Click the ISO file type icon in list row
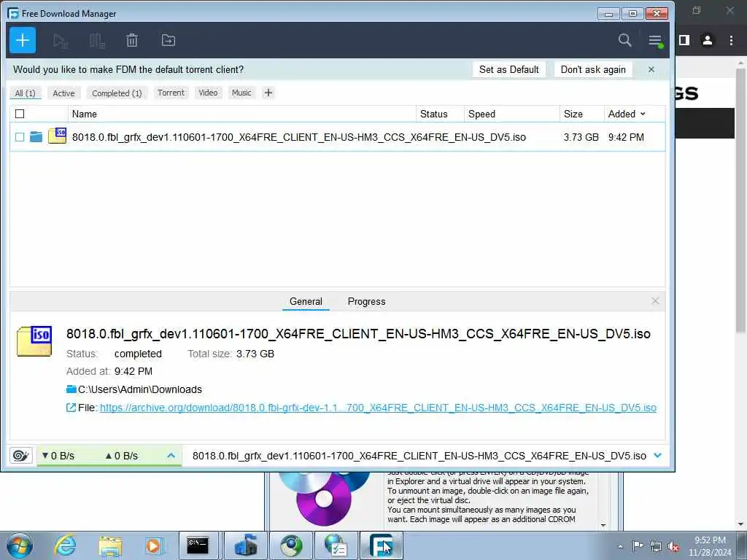The height and width of the screenshot is (560, 747). pyautogui.click(x=57, y=136)
